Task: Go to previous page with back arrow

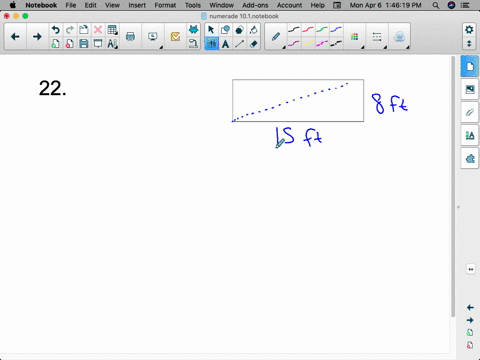Action: click(15, 37)
